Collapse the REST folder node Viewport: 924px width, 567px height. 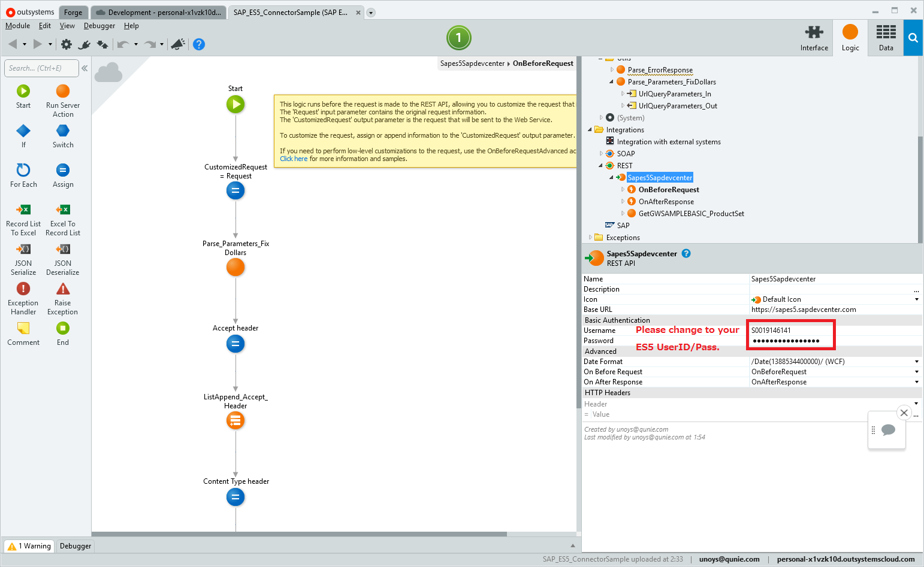coord(601,165)
